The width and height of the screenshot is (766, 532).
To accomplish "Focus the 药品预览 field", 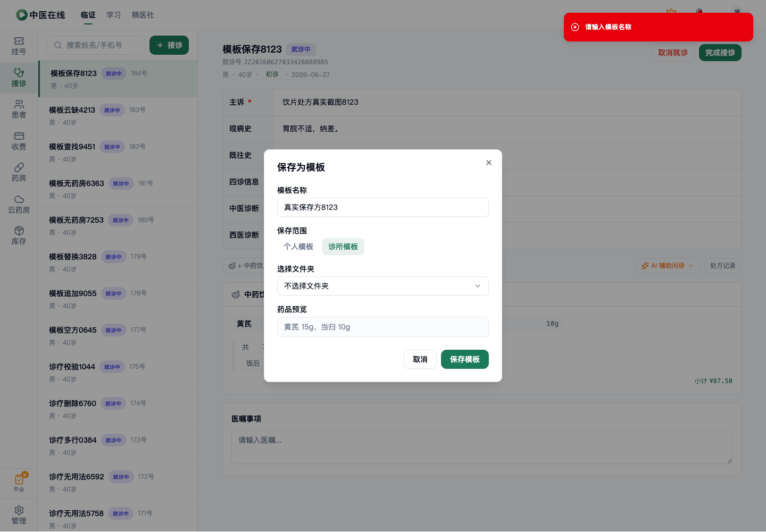I will click(x=383, y=327).
